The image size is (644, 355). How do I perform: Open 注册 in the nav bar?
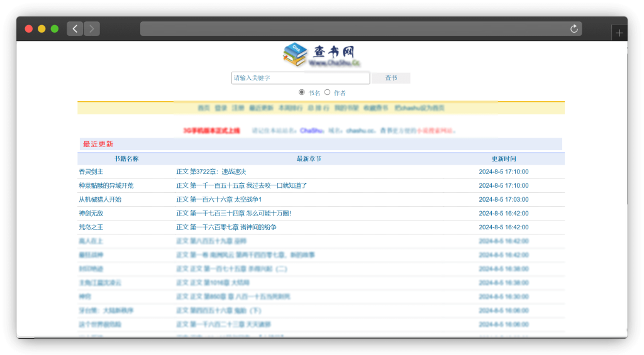(238, 108)
